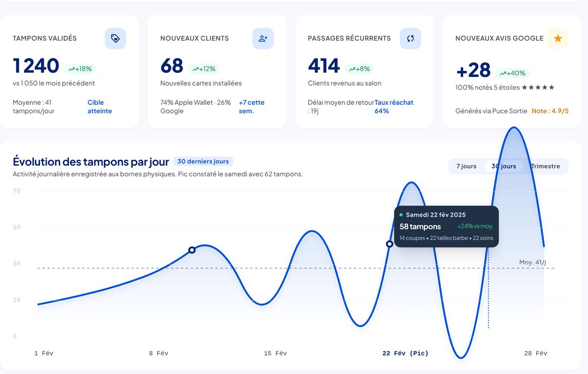Click the vs 1 050 le mois précédent text

(x=54, y=83)
